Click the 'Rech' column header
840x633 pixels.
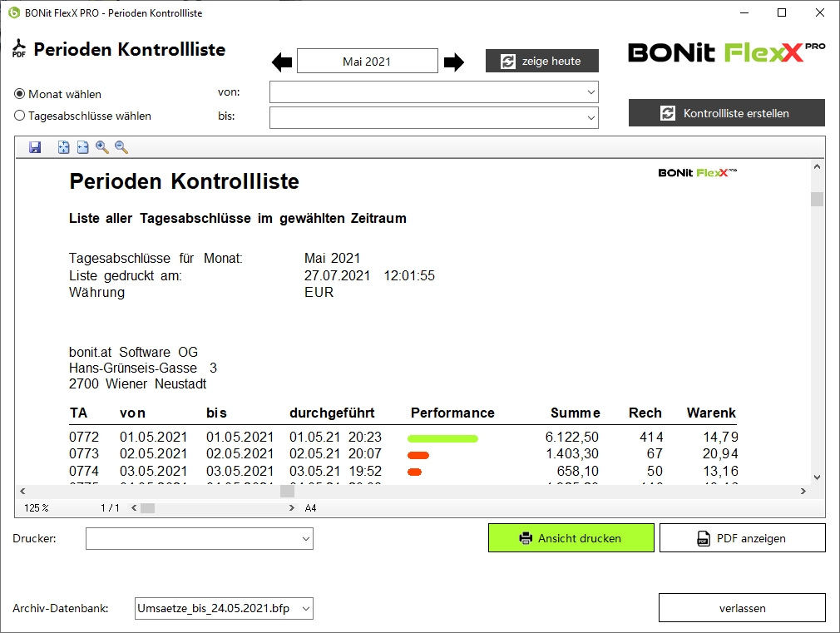pos(645,413)
